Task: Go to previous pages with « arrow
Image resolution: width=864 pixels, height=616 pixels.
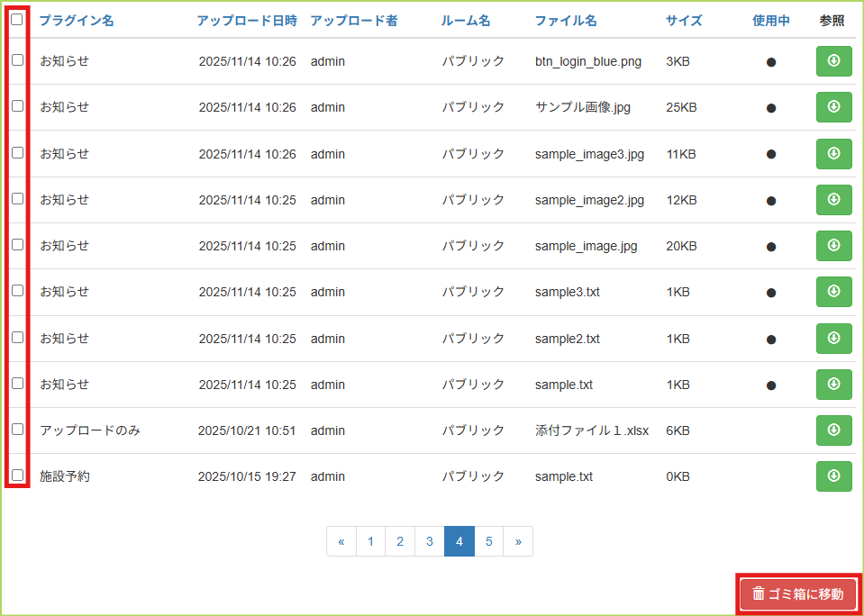Action: coord(341,541)
